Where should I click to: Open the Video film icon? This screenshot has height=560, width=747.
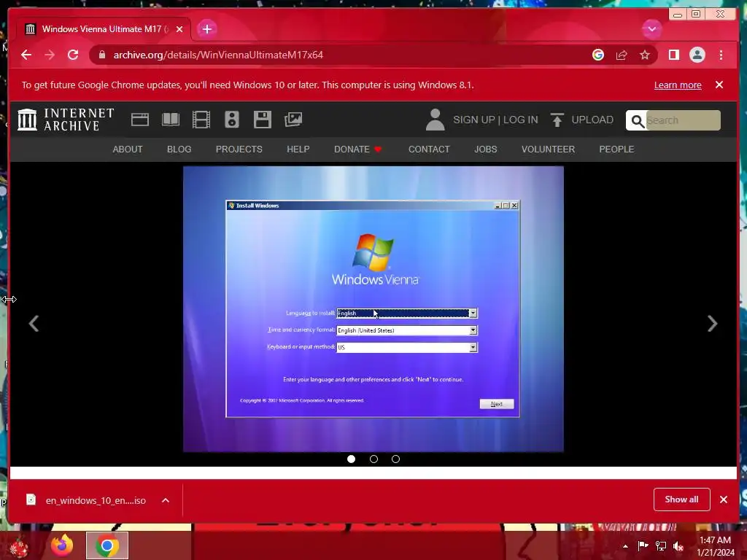[x=201, y=120]
